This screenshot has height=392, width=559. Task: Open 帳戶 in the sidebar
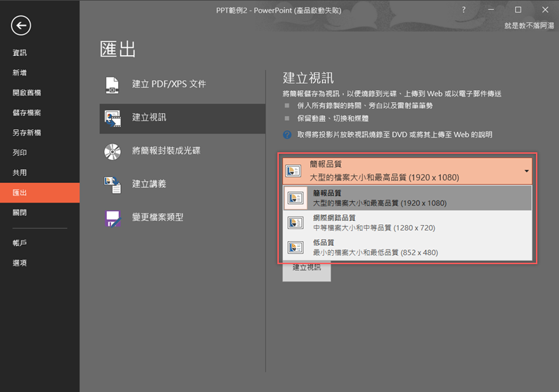coord(40,243)
